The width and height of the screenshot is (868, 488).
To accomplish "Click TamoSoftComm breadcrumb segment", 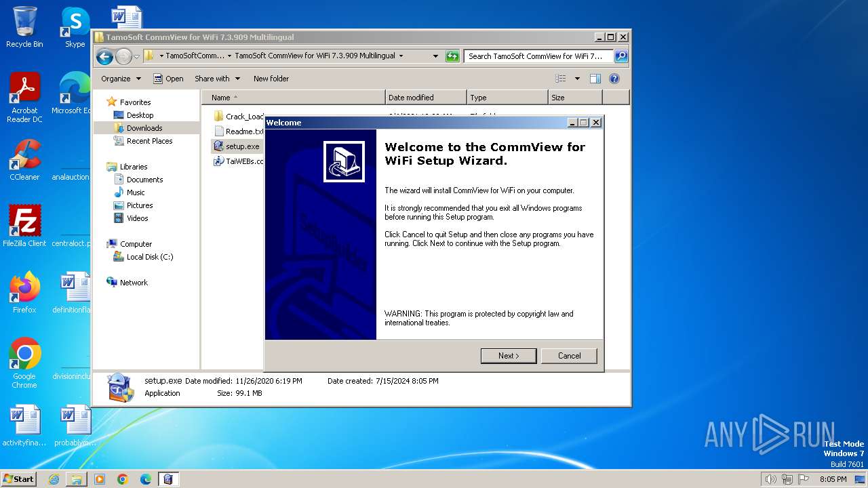I will [x=195, y=56].
